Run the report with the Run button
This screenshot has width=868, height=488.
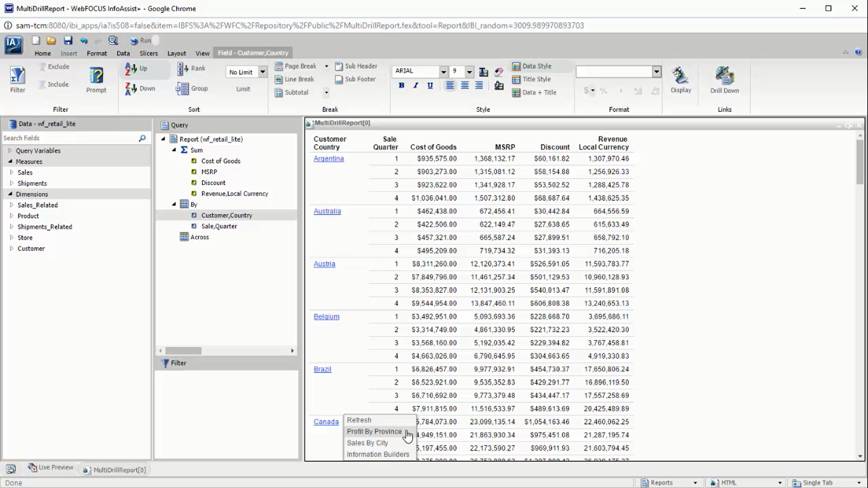pos(140,41)
